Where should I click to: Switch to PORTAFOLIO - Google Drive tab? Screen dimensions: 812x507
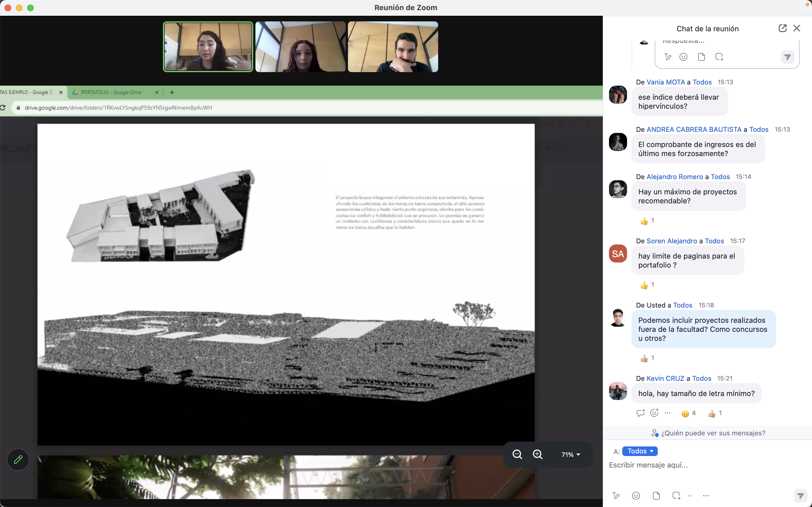coord(111,92)
